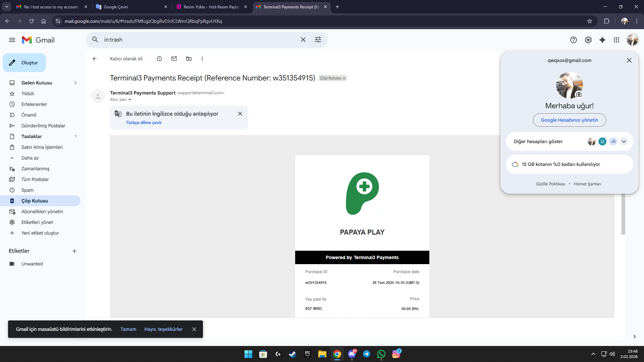Viewport: 644px width, 362px height.
Task: Decline notifications with Hayır, teşekkürler
Action: point(164,329)
